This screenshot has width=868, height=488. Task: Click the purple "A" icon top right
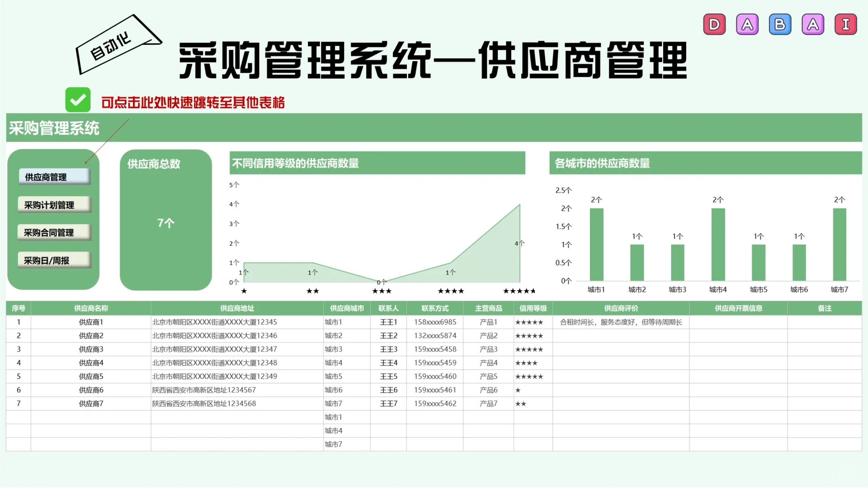point(747,24)
